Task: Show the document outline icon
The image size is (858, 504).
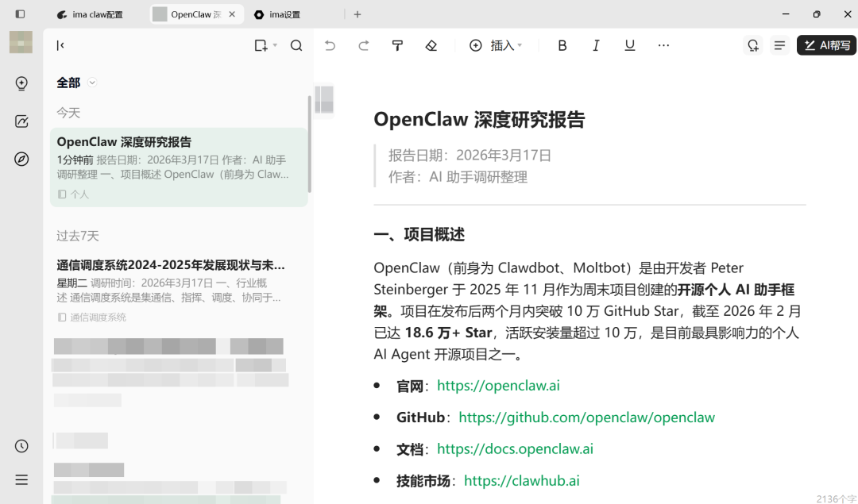Action: click(x=780, y=45)
